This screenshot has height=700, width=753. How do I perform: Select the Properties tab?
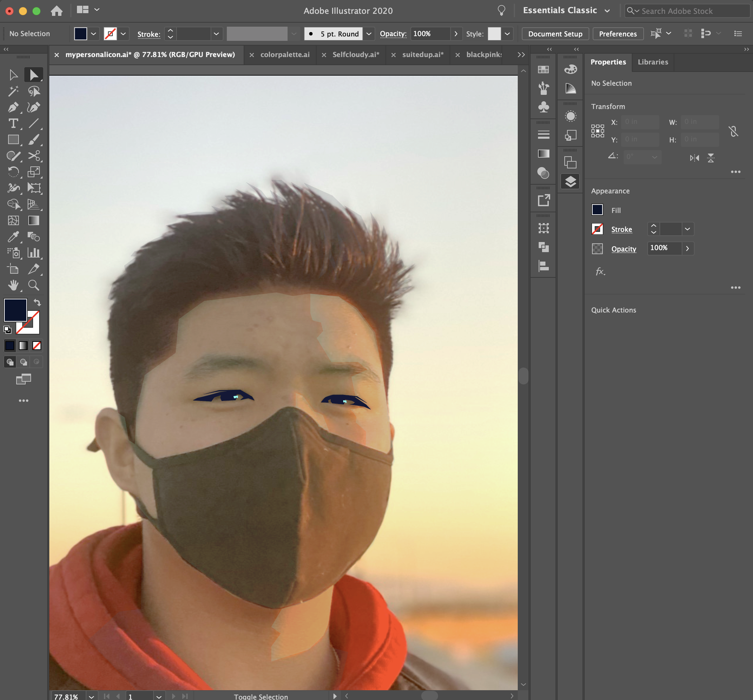608,62
